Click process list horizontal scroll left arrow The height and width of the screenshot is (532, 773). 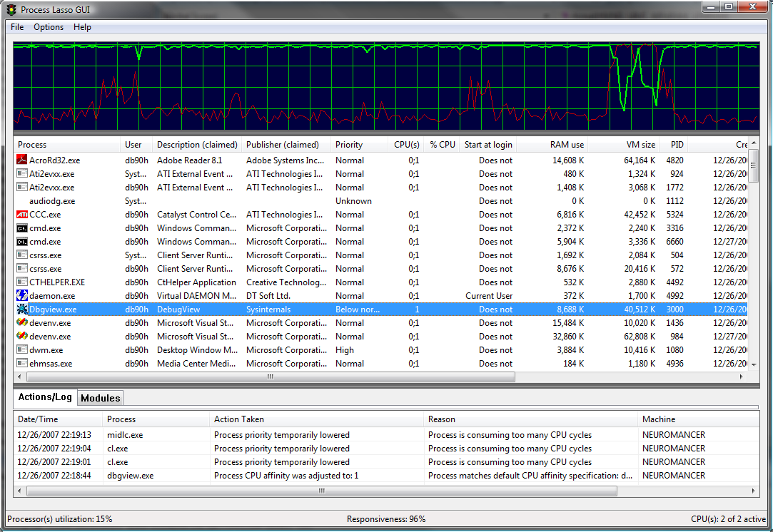coord(20,377)
